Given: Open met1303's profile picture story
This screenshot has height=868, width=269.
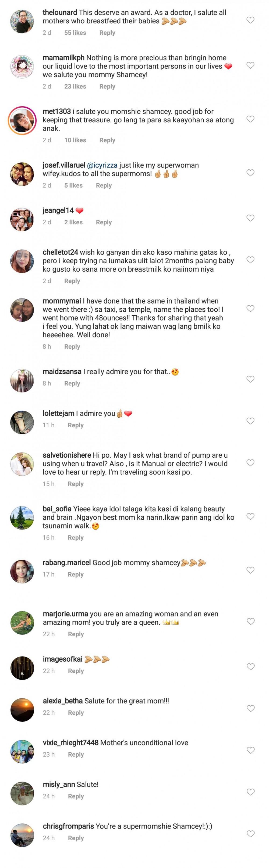Looking at the screenshot, I should 22,121.
